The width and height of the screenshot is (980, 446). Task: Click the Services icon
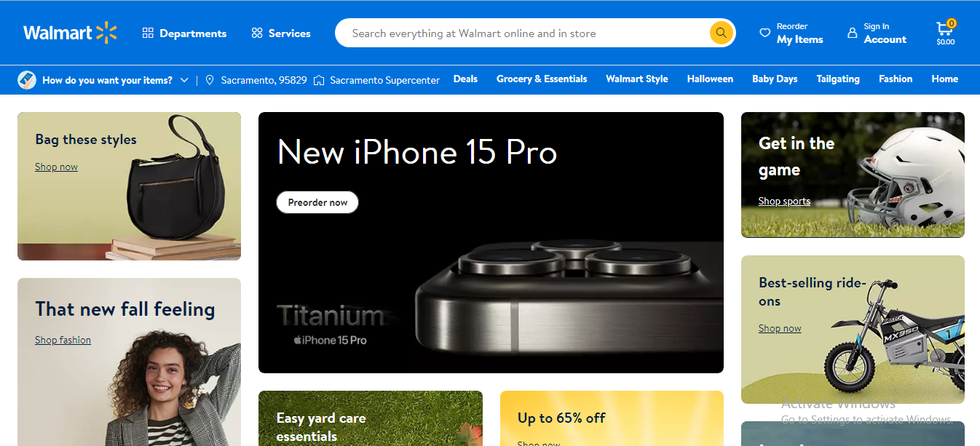coord(257,33)
